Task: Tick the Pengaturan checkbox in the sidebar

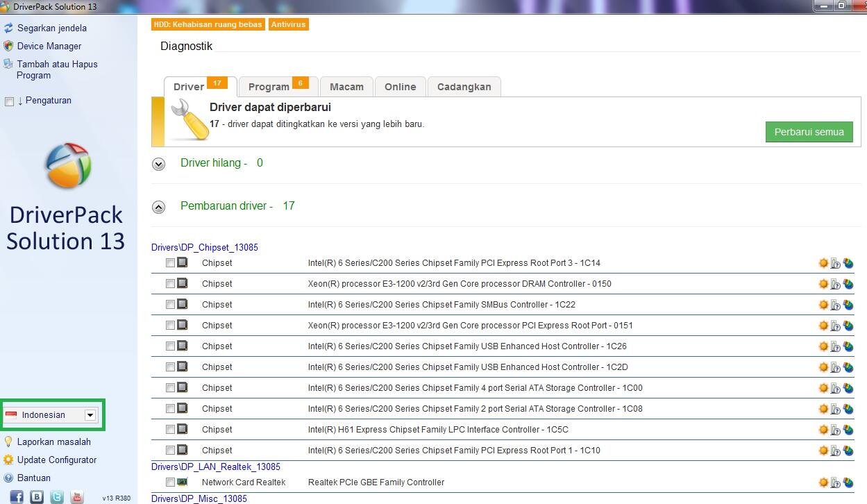Action: [x=9, y=101]
